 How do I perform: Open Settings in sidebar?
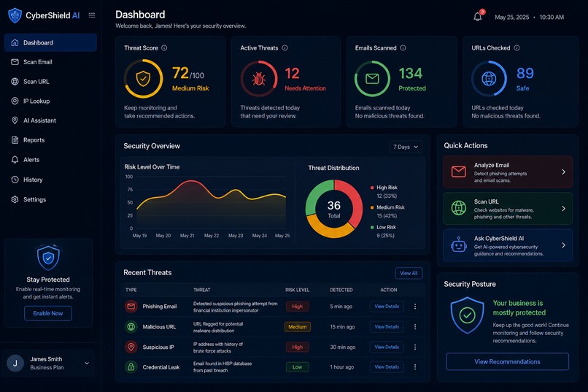[50, 199]
